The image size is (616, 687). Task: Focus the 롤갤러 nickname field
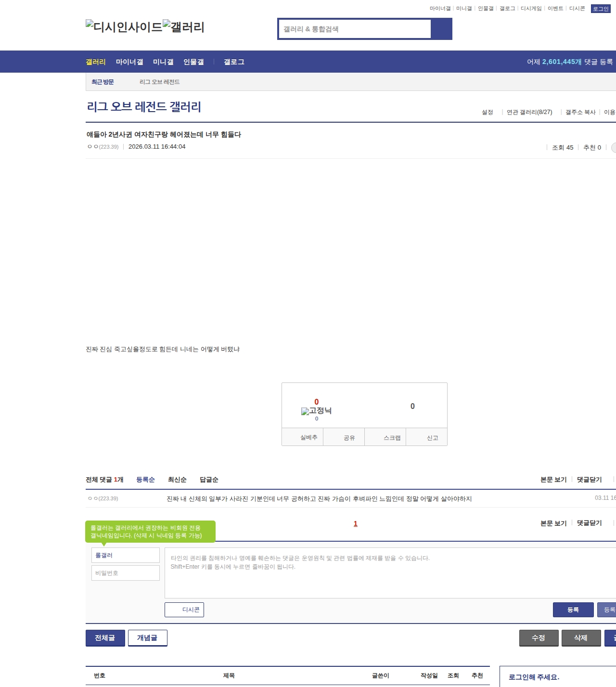[126, 555]
